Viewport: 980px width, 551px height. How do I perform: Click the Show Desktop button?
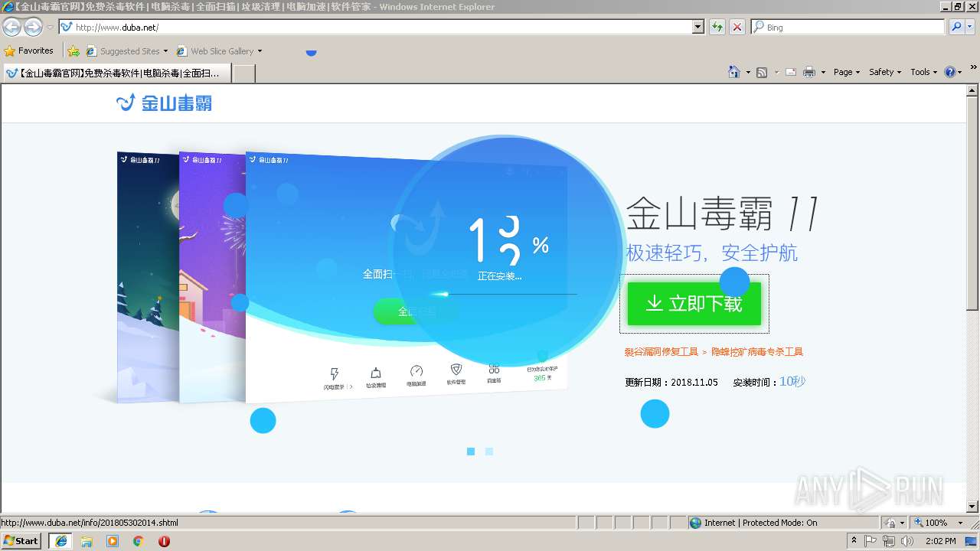point(972,541)
